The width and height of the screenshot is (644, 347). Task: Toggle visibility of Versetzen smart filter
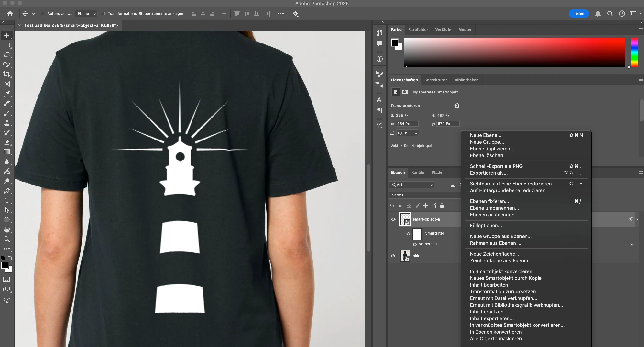tap(415, 244)
